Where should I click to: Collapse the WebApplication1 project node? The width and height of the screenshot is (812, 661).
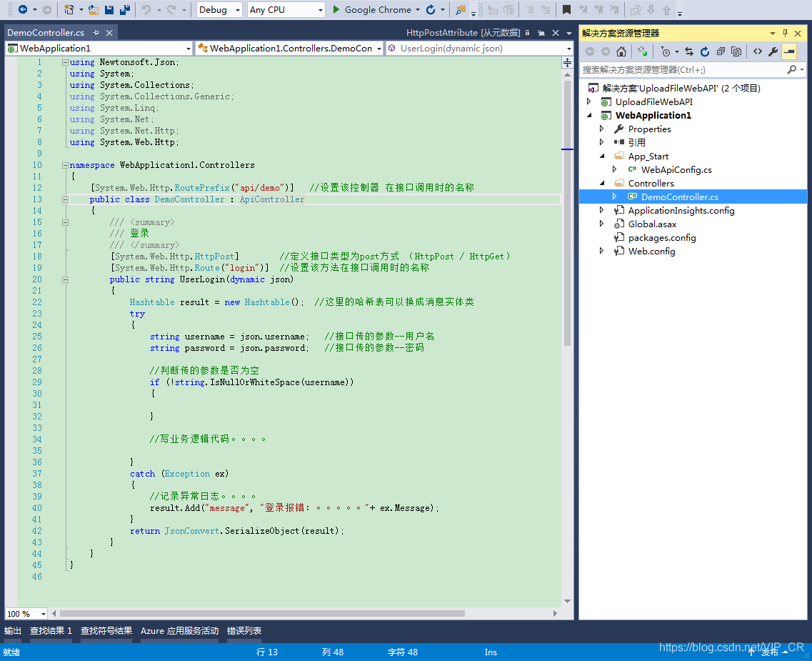589,116
